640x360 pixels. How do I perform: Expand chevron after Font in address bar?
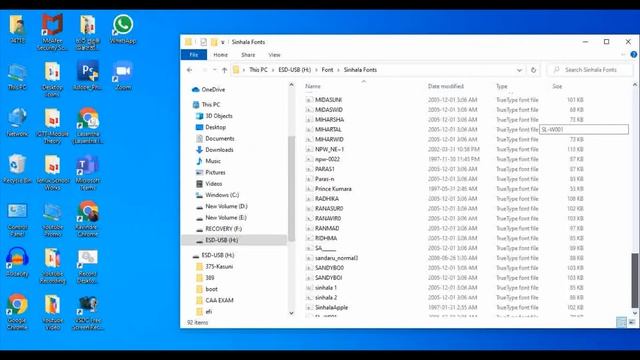(x=338, y=70)
